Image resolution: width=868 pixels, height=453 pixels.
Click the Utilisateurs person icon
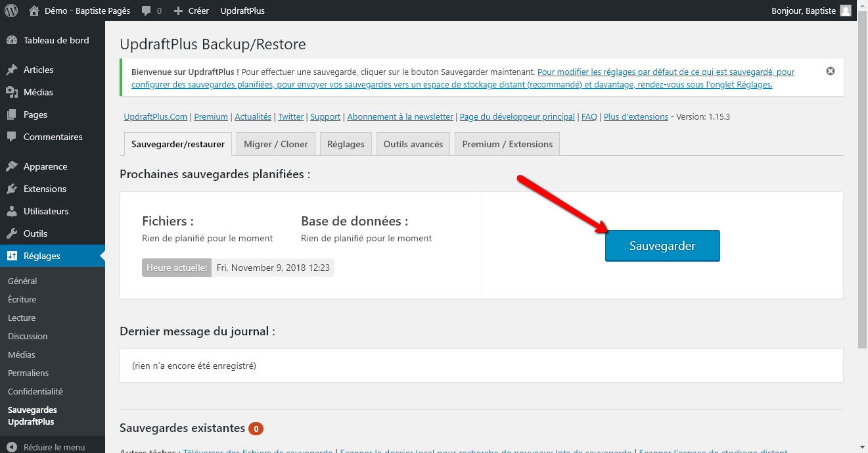tap(12, 211)
